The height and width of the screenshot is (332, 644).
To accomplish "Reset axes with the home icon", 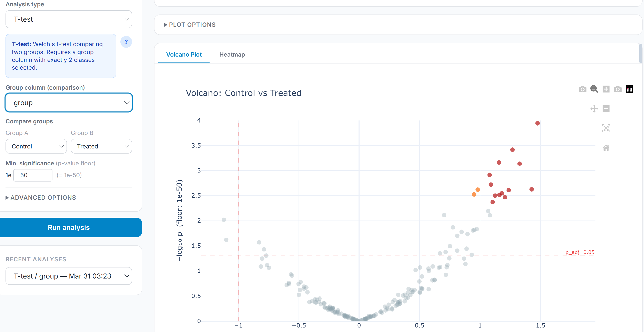I will [x=606, y=148].
